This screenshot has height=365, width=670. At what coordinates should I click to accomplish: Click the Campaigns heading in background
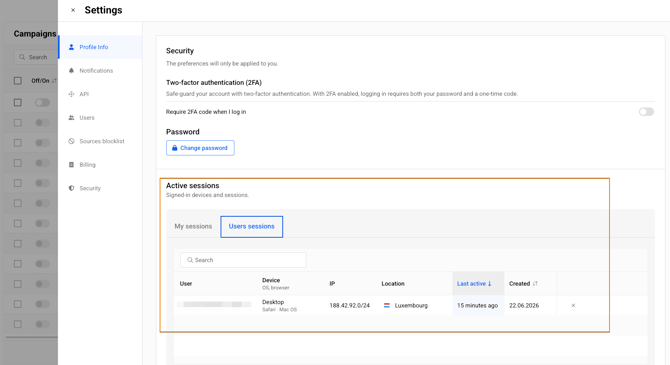tap(35, 34)
